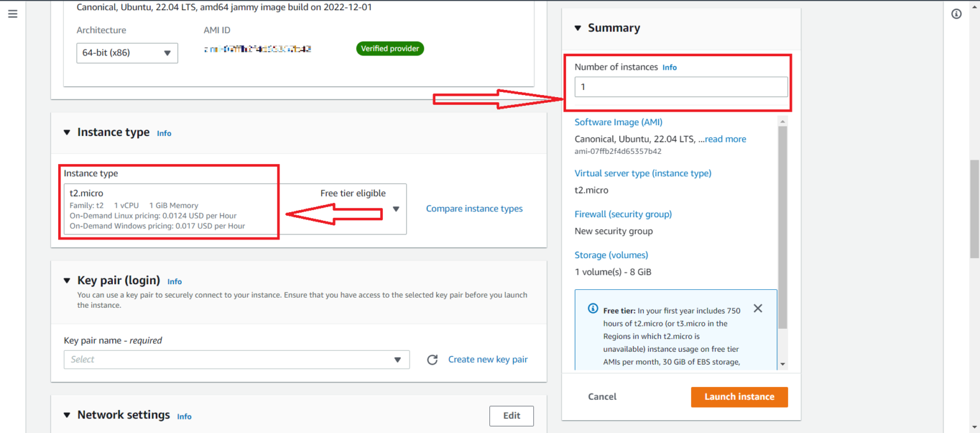Edit the network settings
Image resolution: width=980 pixels, height=433 pixels.
pos(511,415)
